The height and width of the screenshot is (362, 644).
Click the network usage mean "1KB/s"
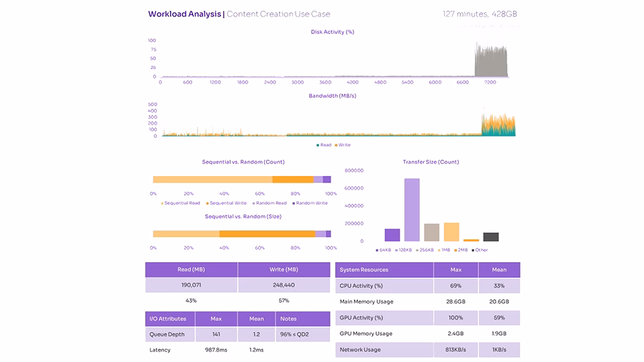(499, 349)
